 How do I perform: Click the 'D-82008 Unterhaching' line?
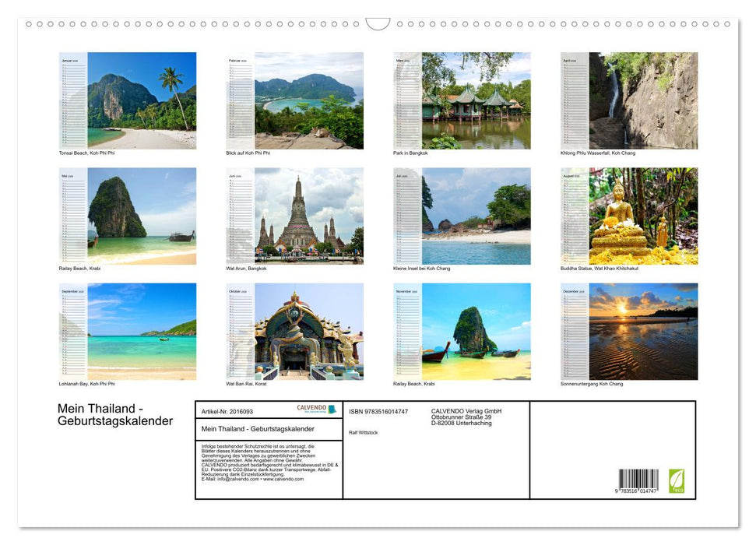click(462, 423)
